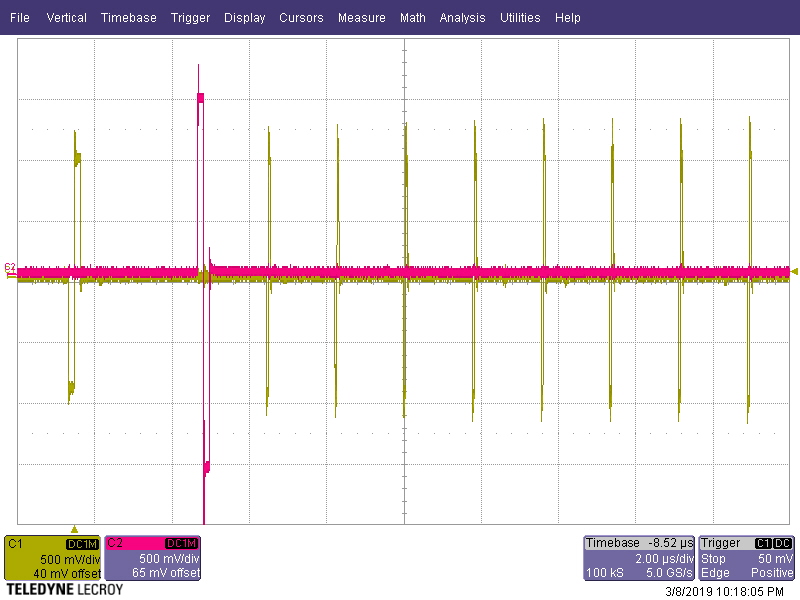
Task: Click the date and time stamp
Action: click(724, 592)
